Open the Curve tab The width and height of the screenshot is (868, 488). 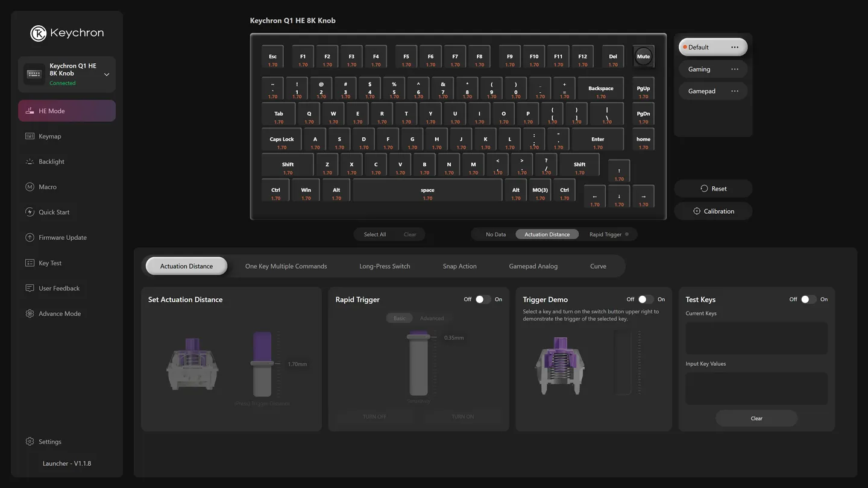coord(598,266)
